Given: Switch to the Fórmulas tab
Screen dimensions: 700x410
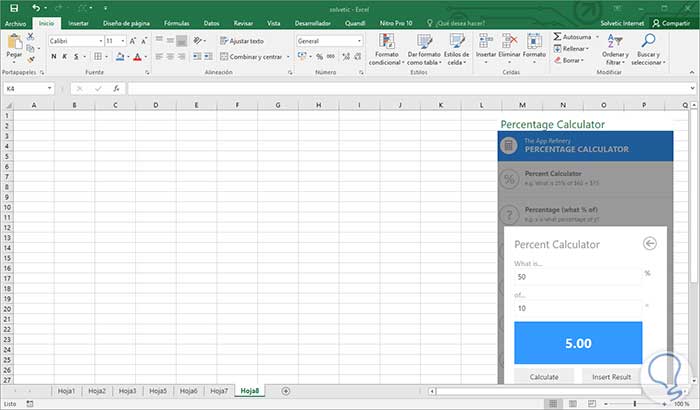Looking at the screenshot, I should pos(176,23).
